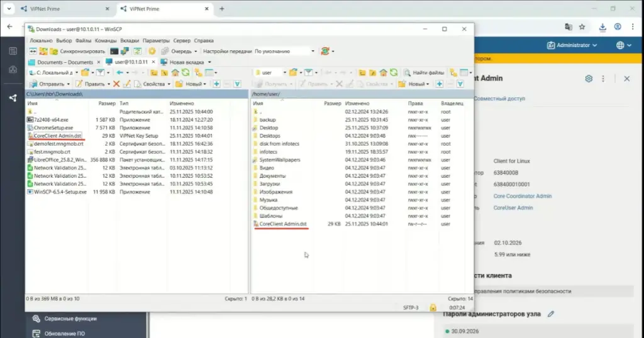This screenshot has width=644, height=338.
Task: Click the remote path bar /home/user/
Action: pos(362,94)
